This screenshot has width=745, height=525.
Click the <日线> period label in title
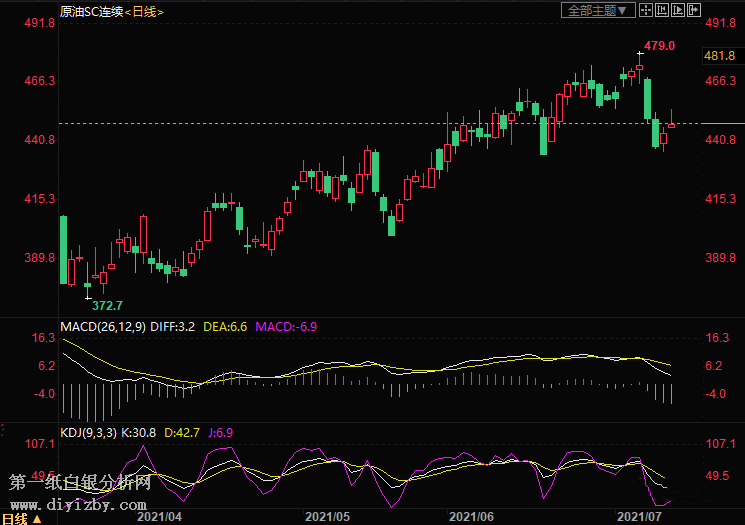pos(144,12)
